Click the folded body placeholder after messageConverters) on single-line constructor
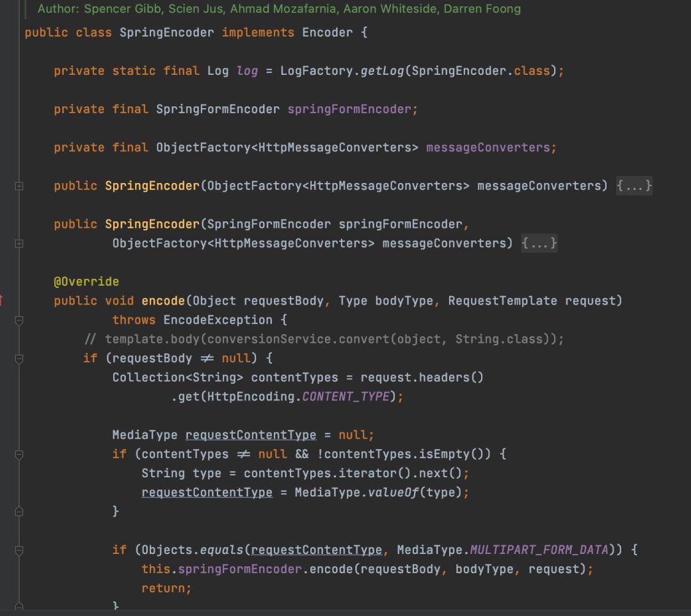Image resolution: width=691 pixels, height=616 pixels. [x=633, y=186]
